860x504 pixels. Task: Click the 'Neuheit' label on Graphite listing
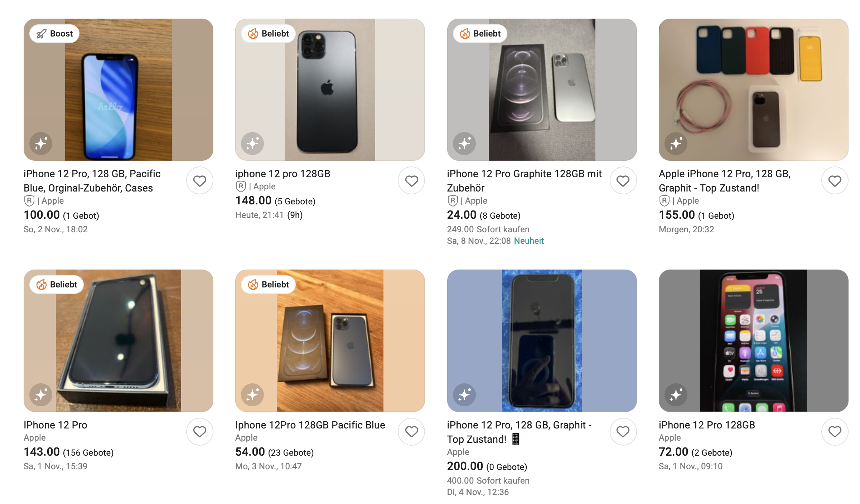click(x=529, y=241)
